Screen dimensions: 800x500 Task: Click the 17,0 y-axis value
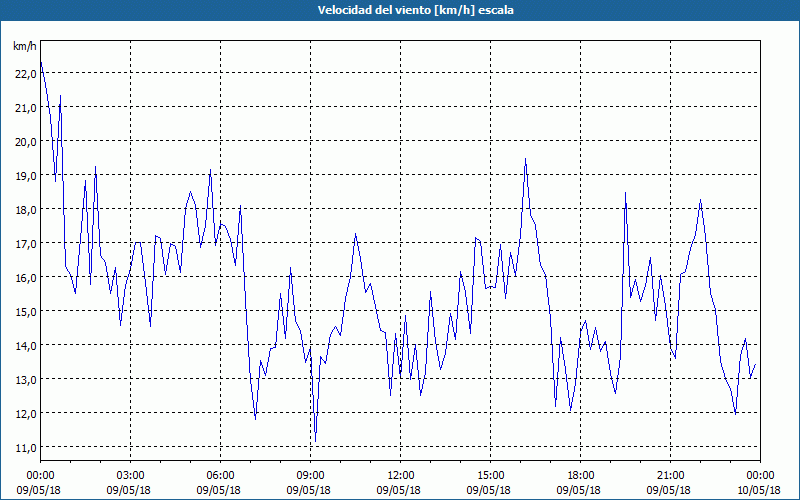[x=26, y=244]
